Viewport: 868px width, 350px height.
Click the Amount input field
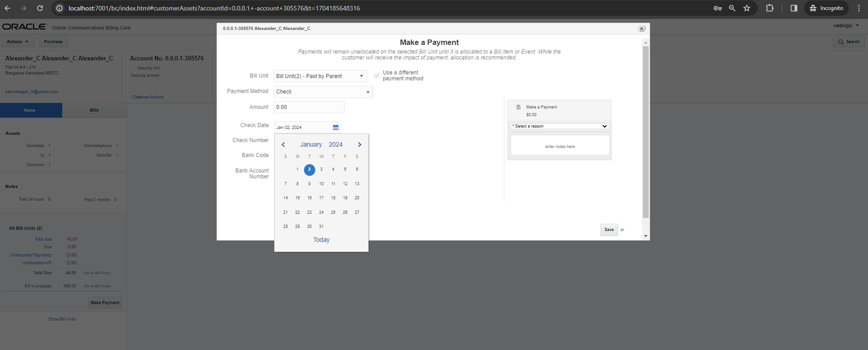(x=309, y=107)
